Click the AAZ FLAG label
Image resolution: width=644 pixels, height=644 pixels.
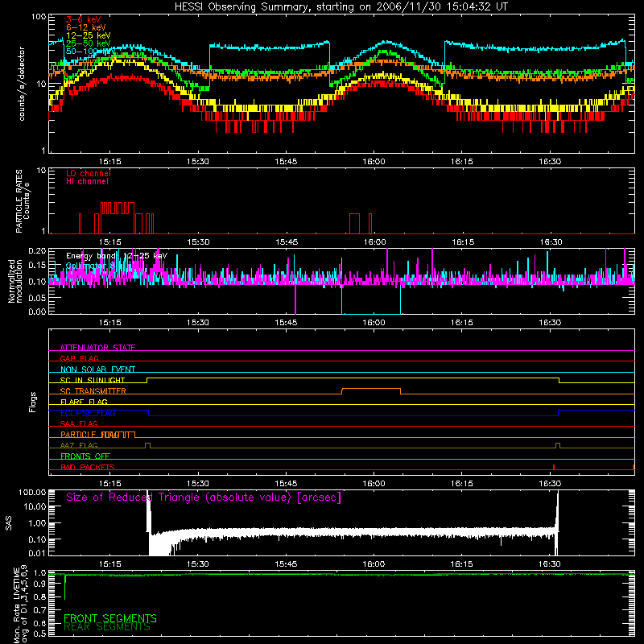click(x=79, y=445)
